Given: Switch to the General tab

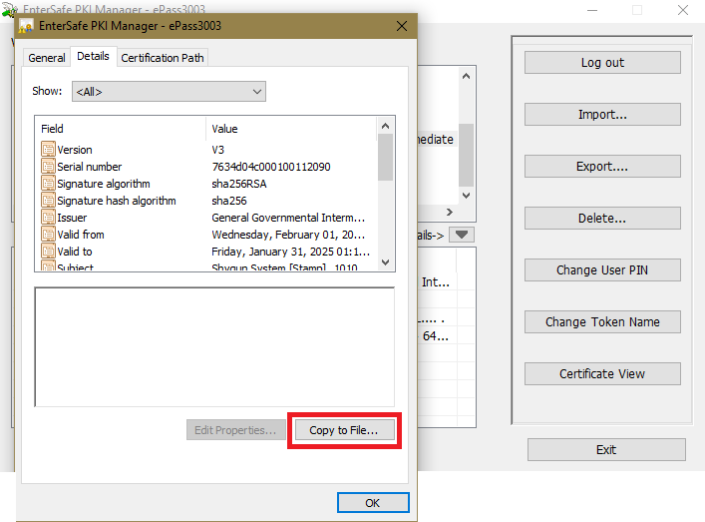Looking at the screenshot, I should click(x=46, y=58).
